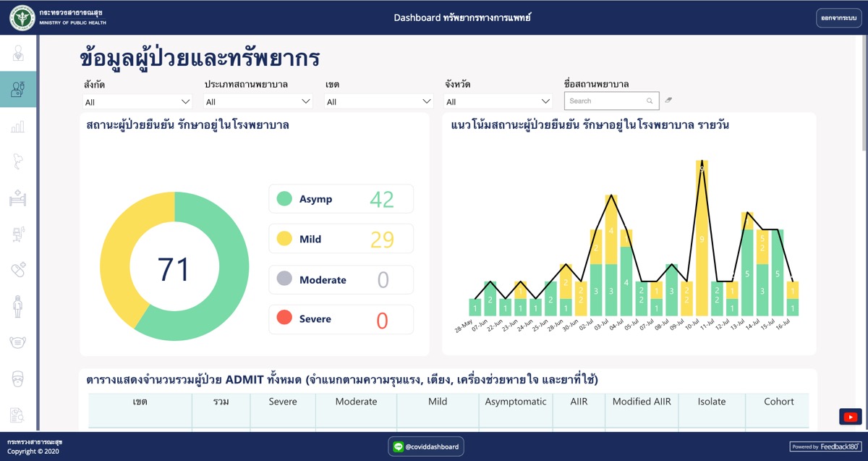Click the ออกจากระบบ logout button
Screen dimensions: 868x461
click(x=838, y=17)
